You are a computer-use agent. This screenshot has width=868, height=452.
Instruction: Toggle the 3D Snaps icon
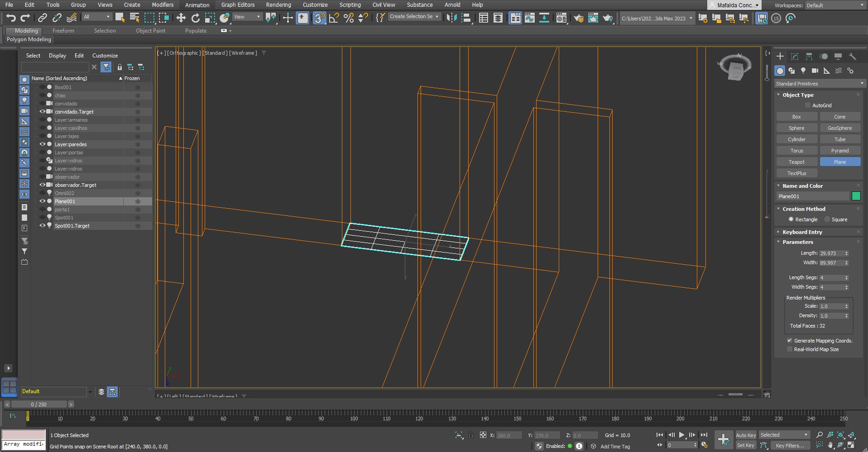(319, 18)
